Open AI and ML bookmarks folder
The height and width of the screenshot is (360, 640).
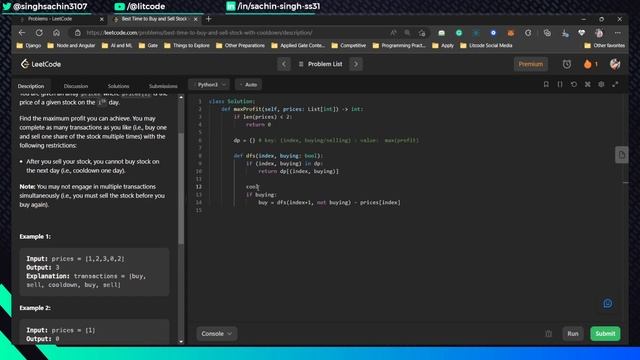[x=117, y=45]
